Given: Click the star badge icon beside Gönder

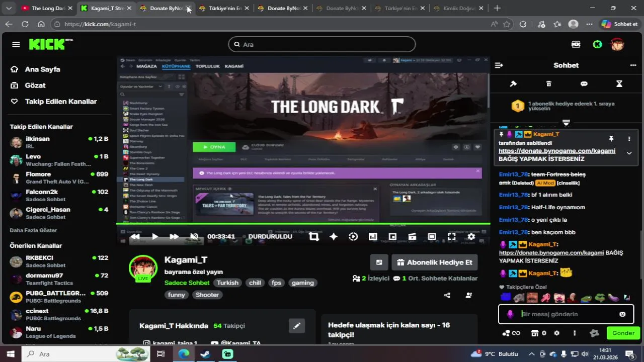Looking at the screenshot, I should [594, 333].
